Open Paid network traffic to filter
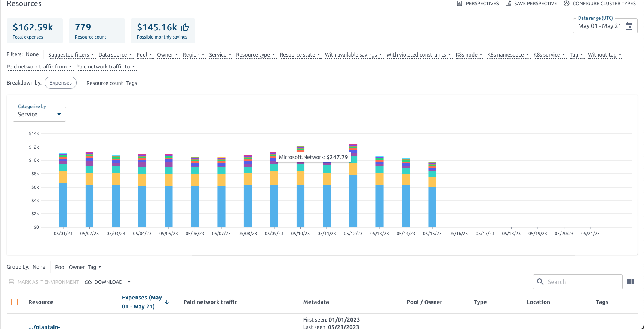 pos(106,67)
